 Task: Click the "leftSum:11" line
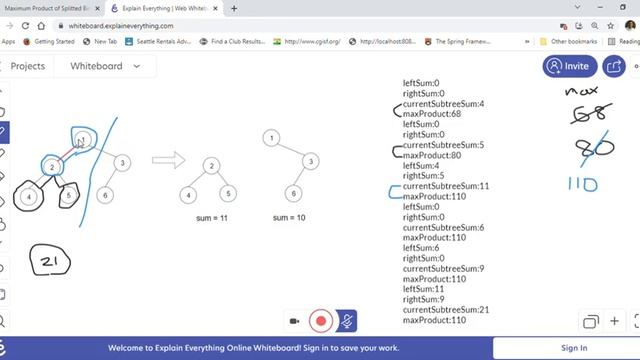coord(423,289)
